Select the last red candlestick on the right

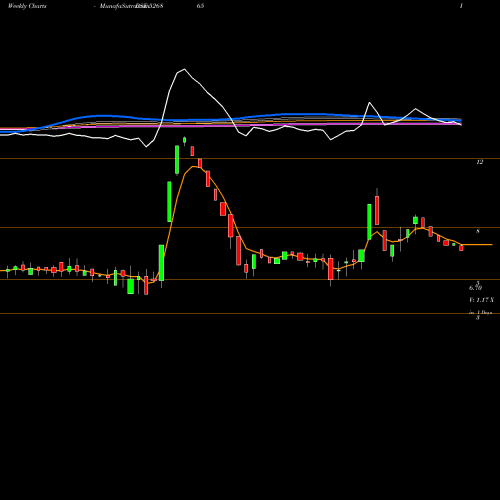(461, 247)
